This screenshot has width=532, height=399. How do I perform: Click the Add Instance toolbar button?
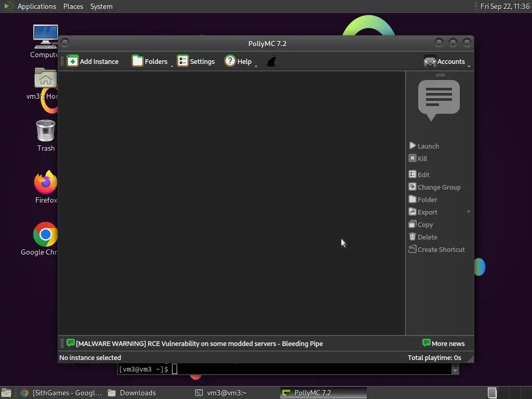click(92, 61)
